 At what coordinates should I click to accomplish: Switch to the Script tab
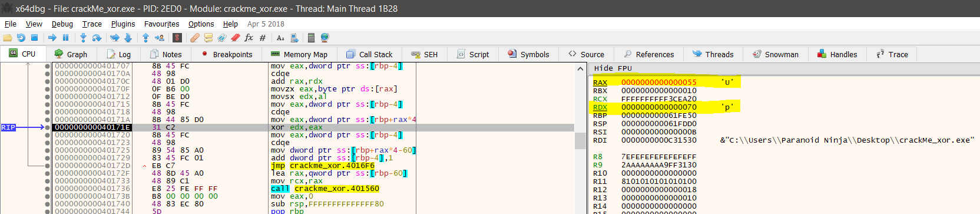(473, 54)
